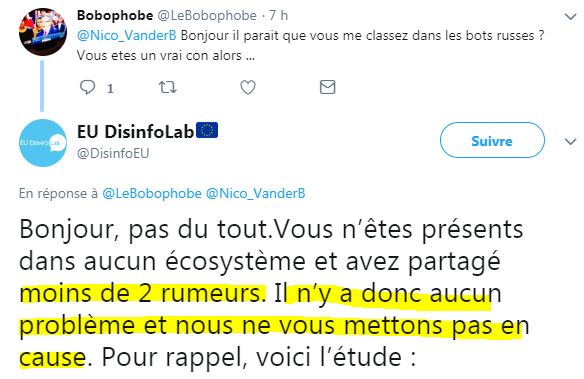Click the EU flag emoji beside DisinfoLab
The height and width of the screenshot is (379, 584).
tap(207, 131)
